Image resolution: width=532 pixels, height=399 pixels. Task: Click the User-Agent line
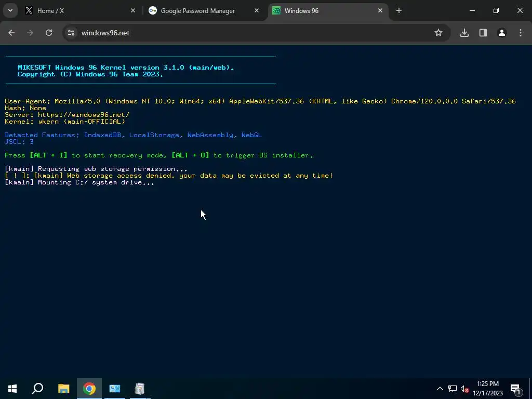pyautogui.click(x=260, y=101)
